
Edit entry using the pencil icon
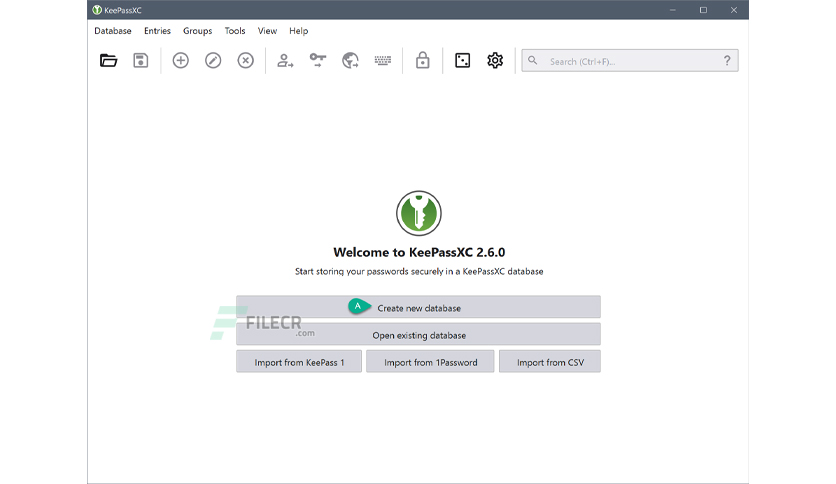point(213,61)
